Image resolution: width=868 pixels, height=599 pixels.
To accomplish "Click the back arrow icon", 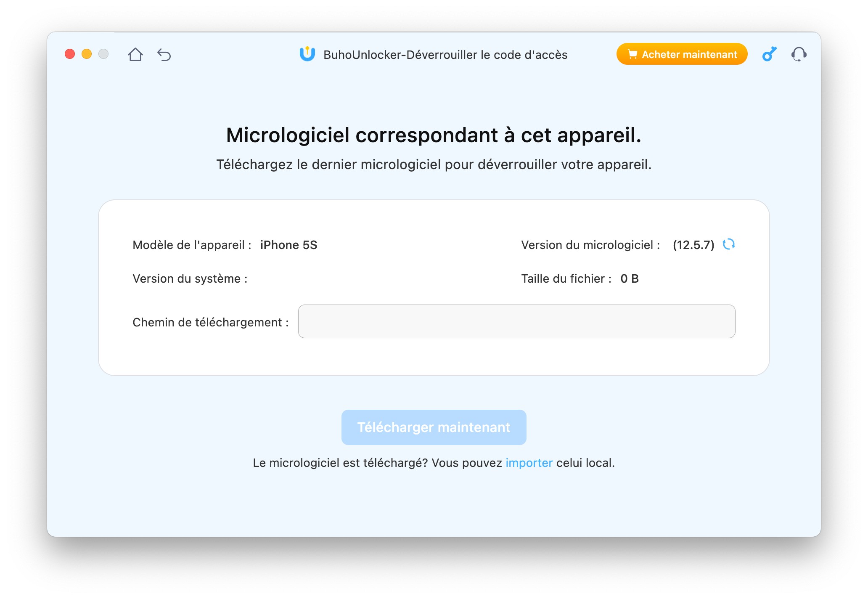I will tap(164, 55).
